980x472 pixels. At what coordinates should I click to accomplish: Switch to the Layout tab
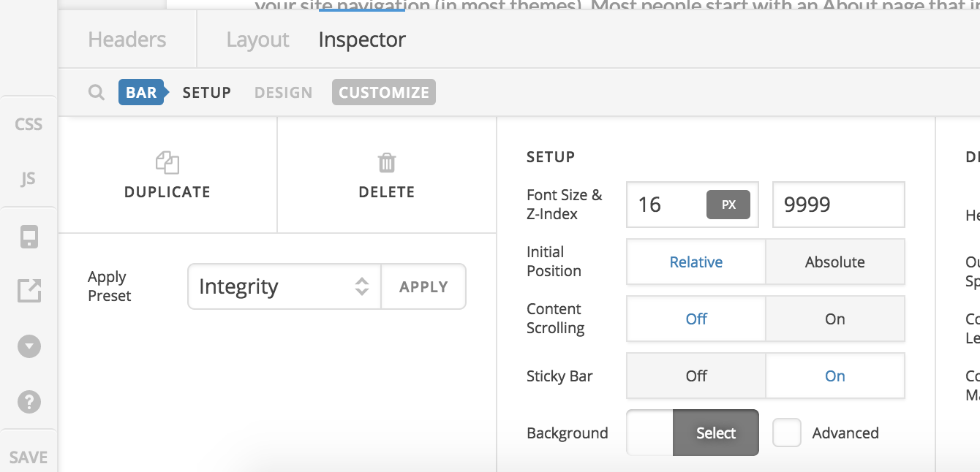click(x=257, y=39)
